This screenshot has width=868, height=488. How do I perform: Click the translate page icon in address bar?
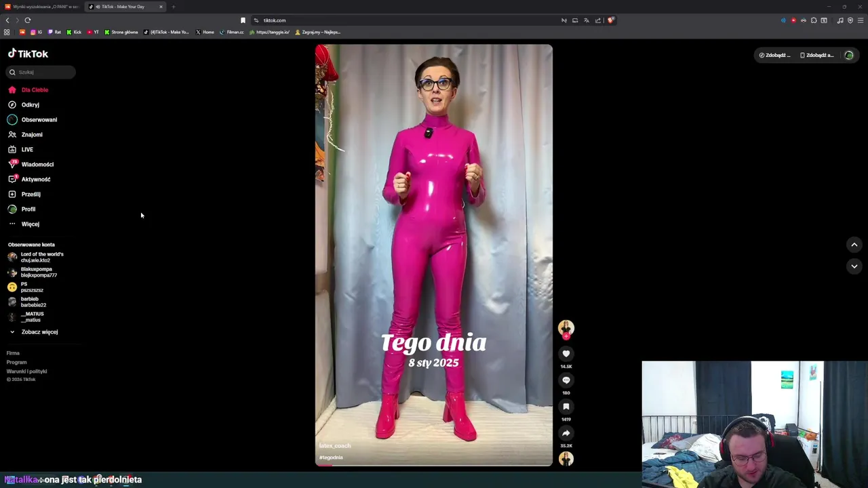point(587,20)
